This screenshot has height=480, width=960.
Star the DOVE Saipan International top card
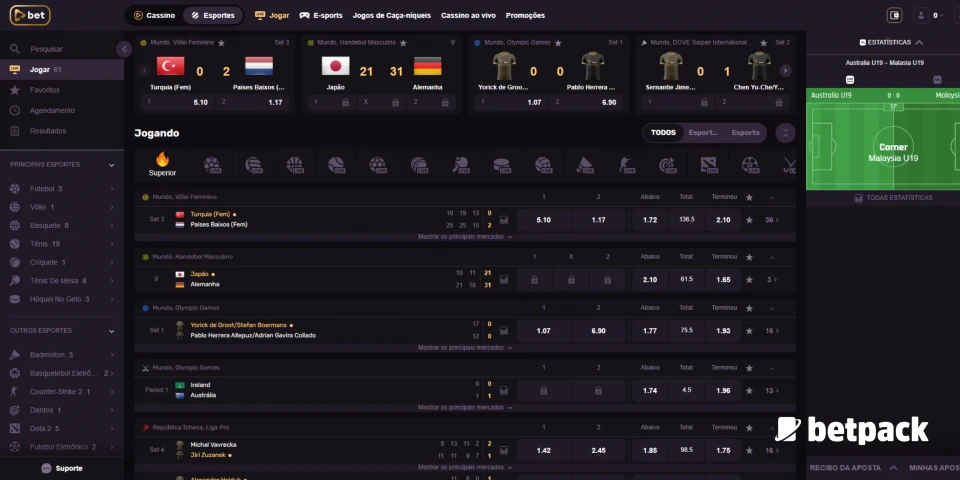[x=763, y=43]
